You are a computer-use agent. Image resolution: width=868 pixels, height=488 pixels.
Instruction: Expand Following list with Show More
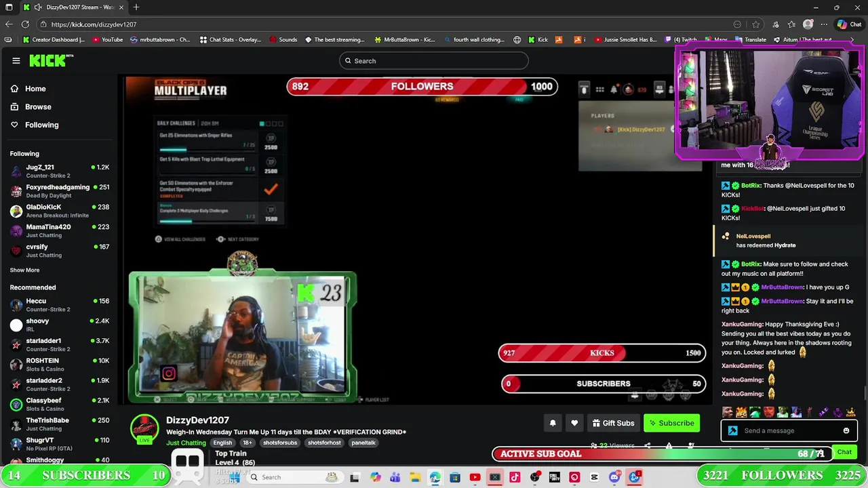tap(24, 270)
